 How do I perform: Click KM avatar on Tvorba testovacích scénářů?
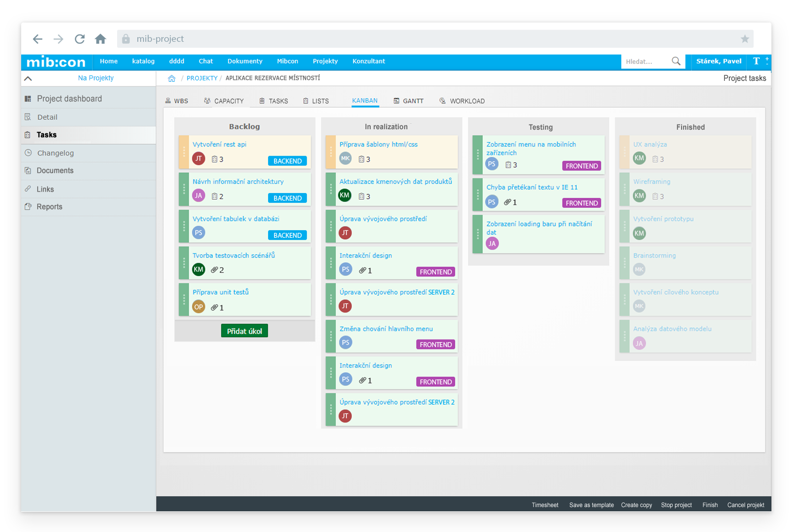click(x=198, y=269)
